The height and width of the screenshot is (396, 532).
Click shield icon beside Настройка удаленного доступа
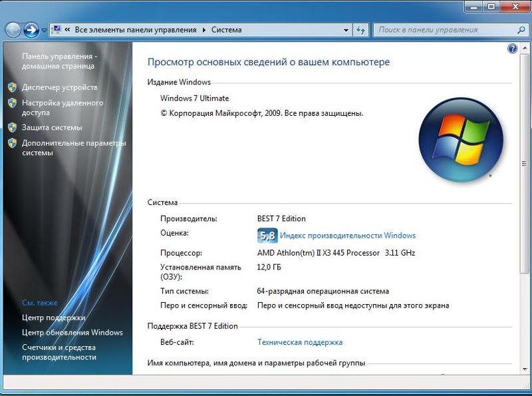(x=13, y=103)
